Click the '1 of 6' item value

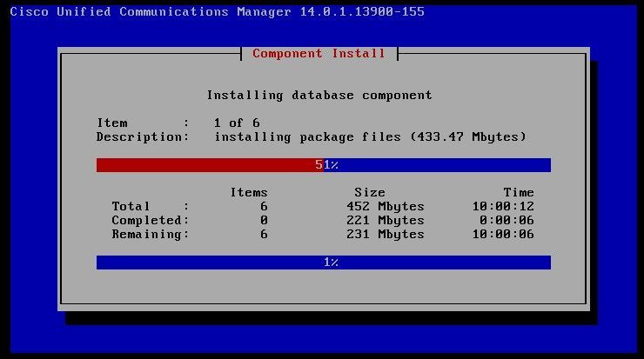point(237,123)
